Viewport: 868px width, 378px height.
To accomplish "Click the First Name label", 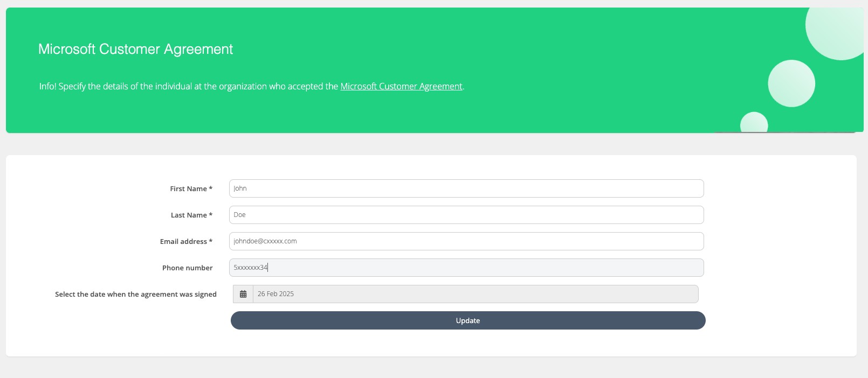I will coord(188,189).
